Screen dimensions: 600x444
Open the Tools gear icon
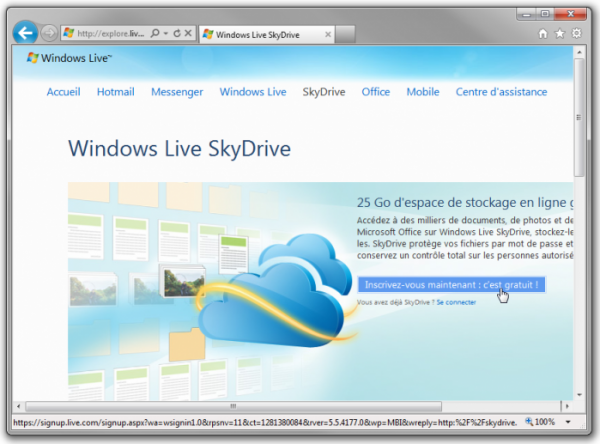(577, 33)
